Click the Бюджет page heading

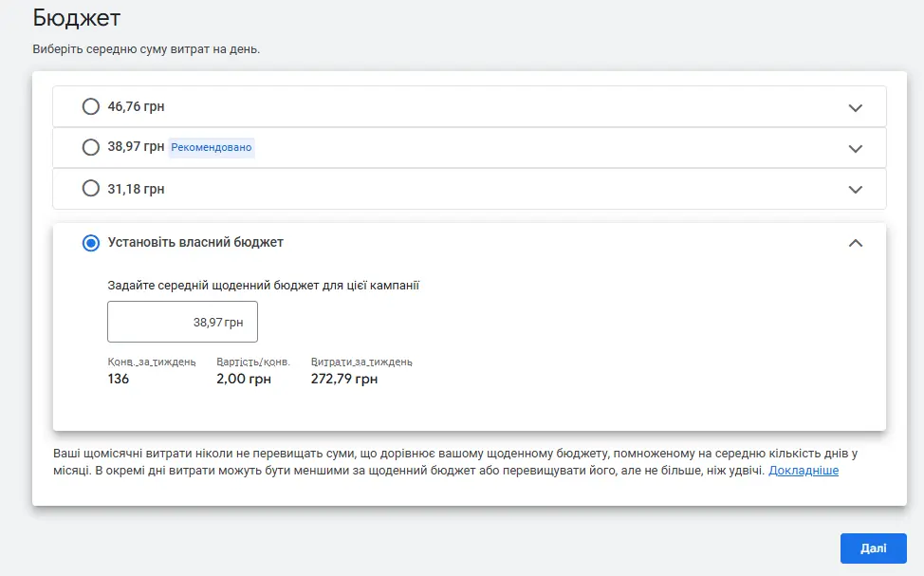click(x=77, y=17)
